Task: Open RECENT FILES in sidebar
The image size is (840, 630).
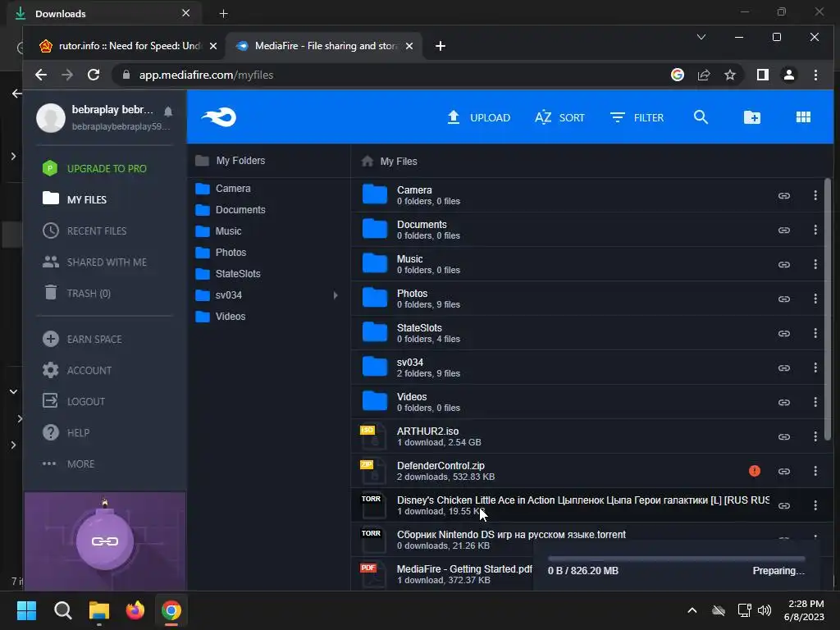Action: pos(84,231)
